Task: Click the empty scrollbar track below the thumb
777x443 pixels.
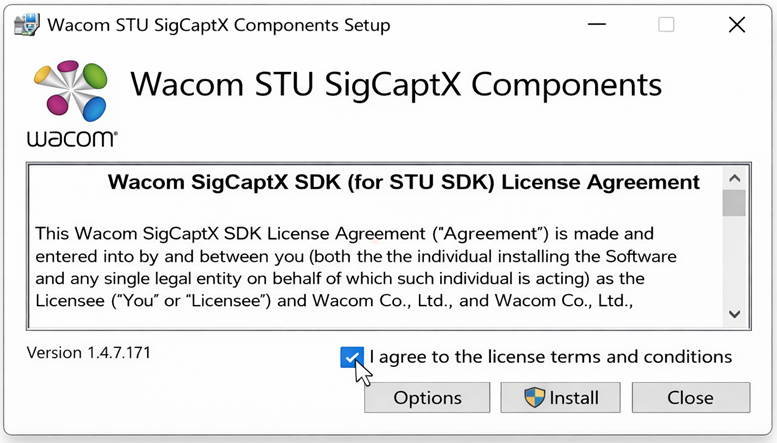Action: [734, 260]
